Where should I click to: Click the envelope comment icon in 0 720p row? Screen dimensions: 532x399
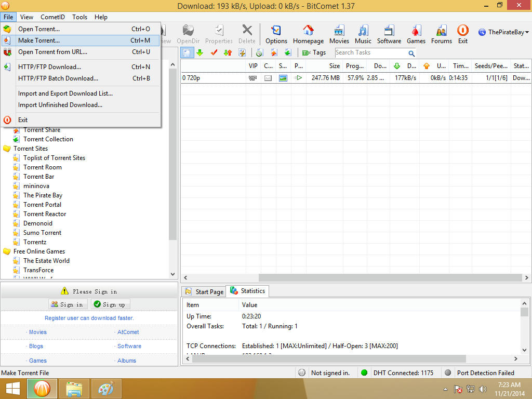tap(268, 78)
